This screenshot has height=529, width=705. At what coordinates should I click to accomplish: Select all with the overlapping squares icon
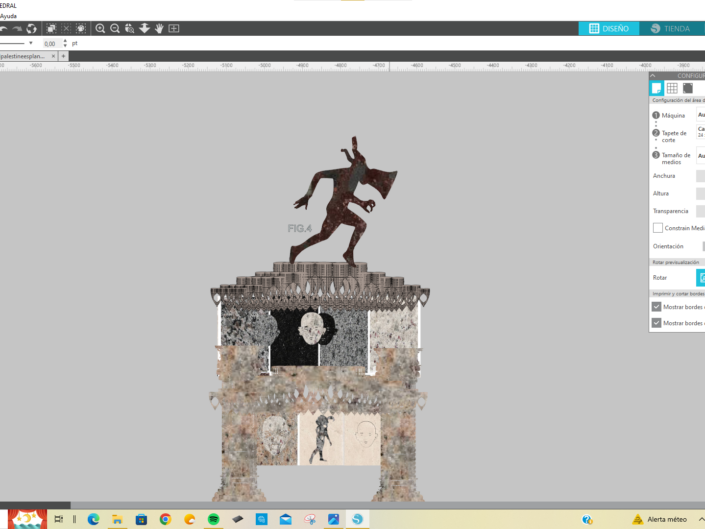[51, 29]
